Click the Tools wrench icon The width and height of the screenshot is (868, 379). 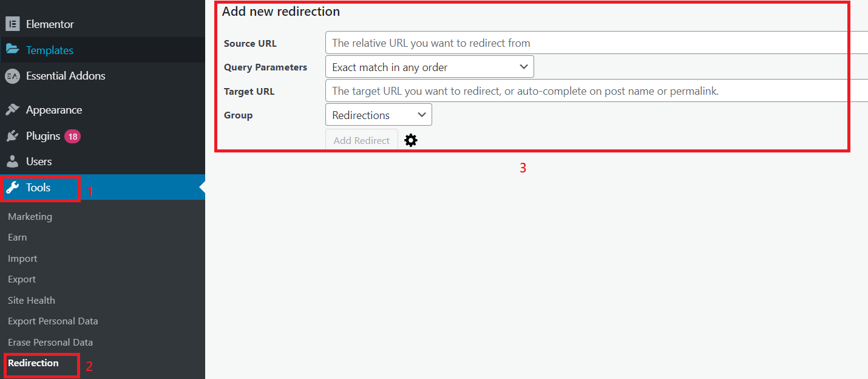pyautogui.click(x=12, y=188)
